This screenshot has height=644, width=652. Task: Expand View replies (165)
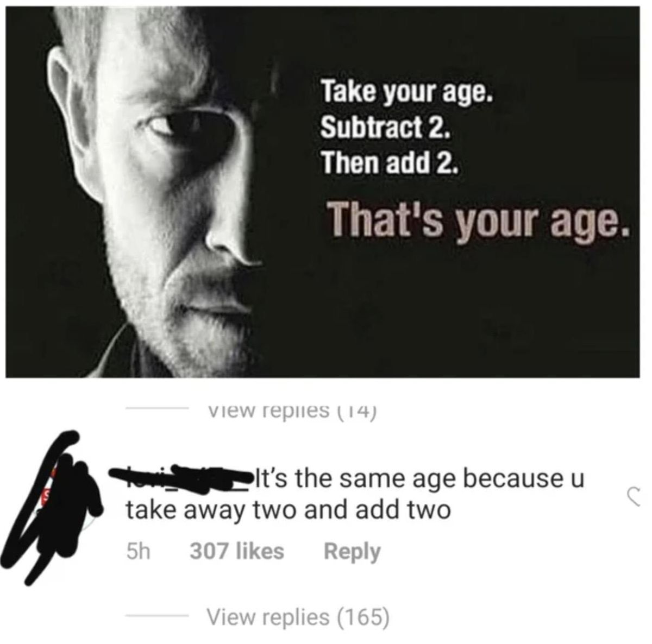click(x=298, y=617)
